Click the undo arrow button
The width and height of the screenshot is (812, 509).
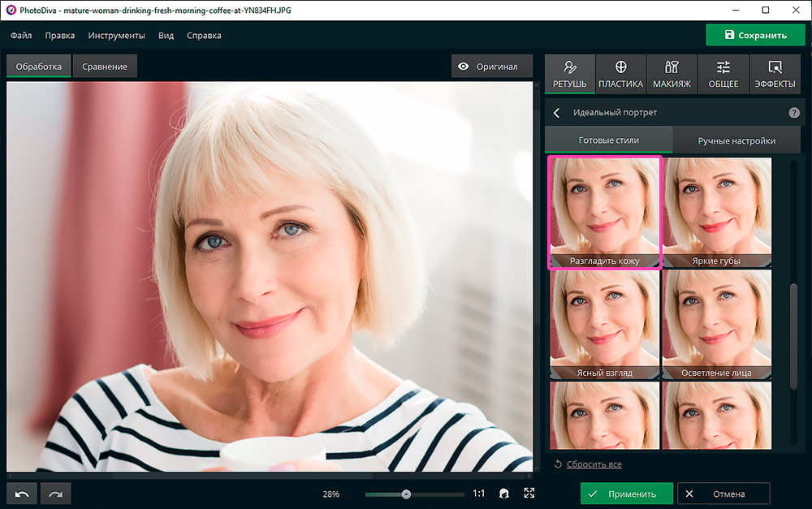coord(23,494)
